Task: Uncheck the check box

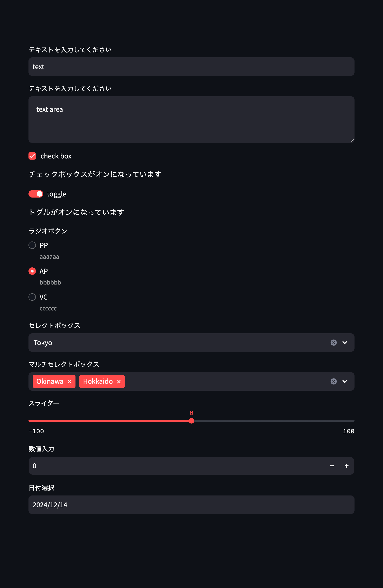Action: pyautogui.click(x=32, y=156)
